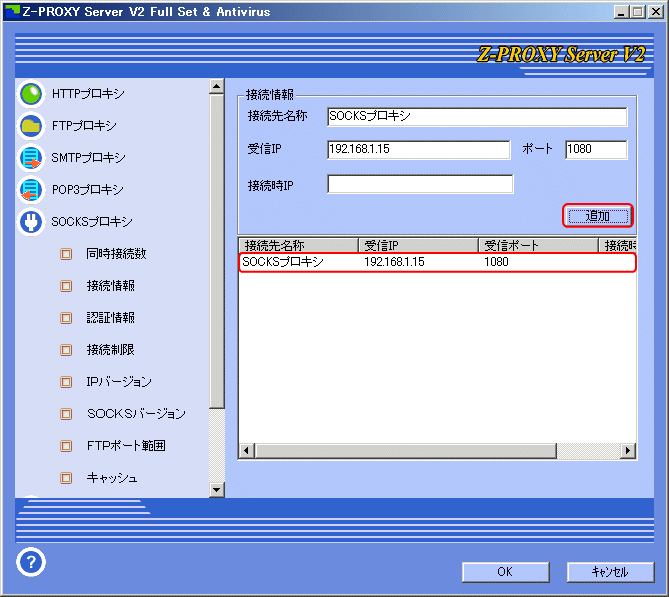Click the application icon in title bar
This screenshot has height=597, width=669.
coord(12,12)
